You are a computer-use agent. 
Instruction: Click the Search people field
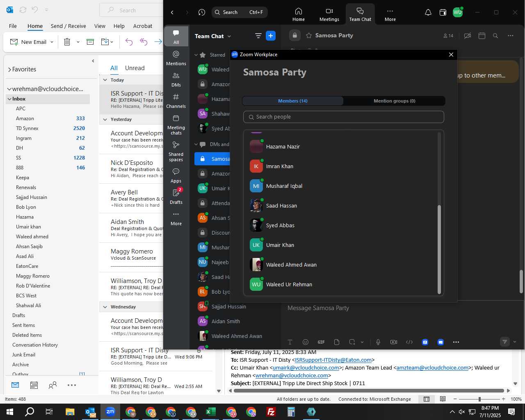(344, 117)
